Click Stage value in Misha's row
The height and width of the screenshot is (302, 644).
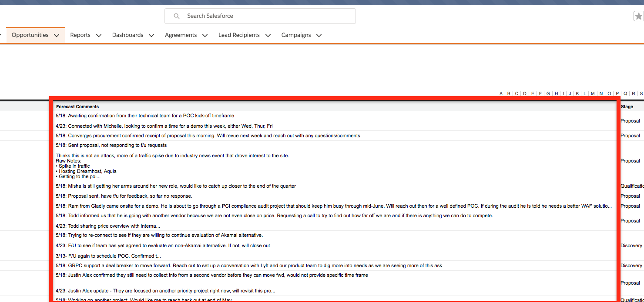[x=632, y=186]
